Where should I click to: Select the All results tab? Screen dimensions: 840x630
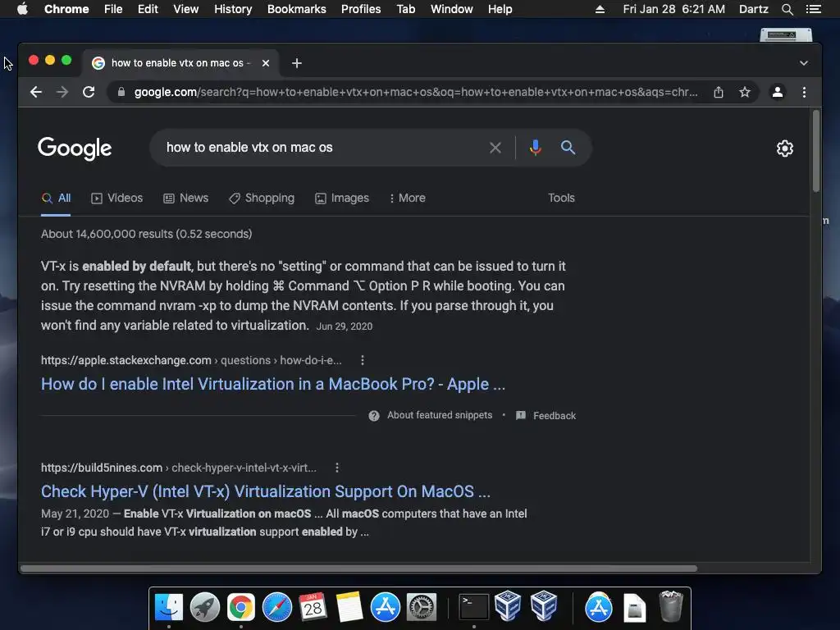point(57,199)
